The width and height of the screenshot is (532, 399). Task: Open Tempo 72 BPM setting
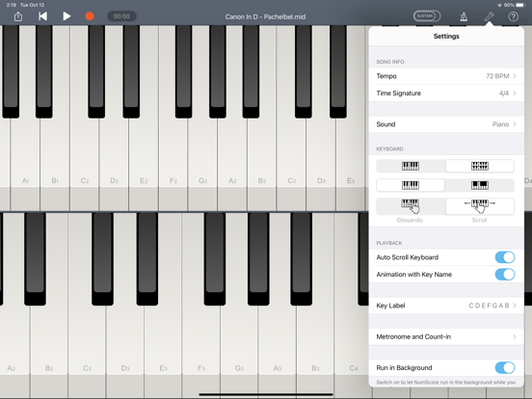click(446, 76)
